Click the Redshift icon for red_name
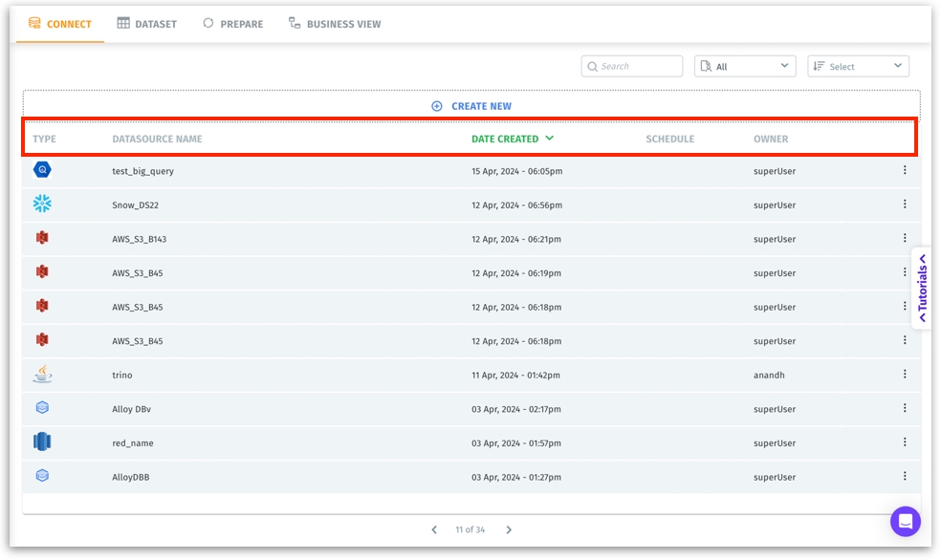Image resolution: width=941 pixels, height=560 pixels. tap(42, 442)
